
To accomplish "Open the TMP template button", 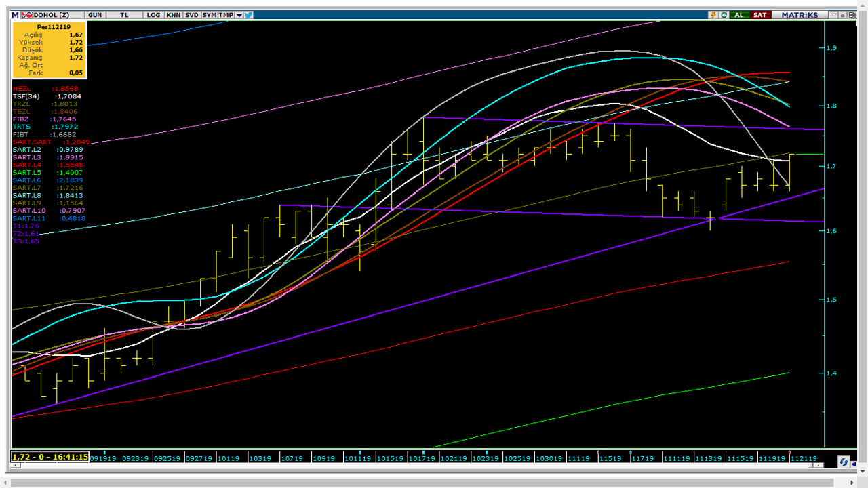I will [x=226, y=15].
